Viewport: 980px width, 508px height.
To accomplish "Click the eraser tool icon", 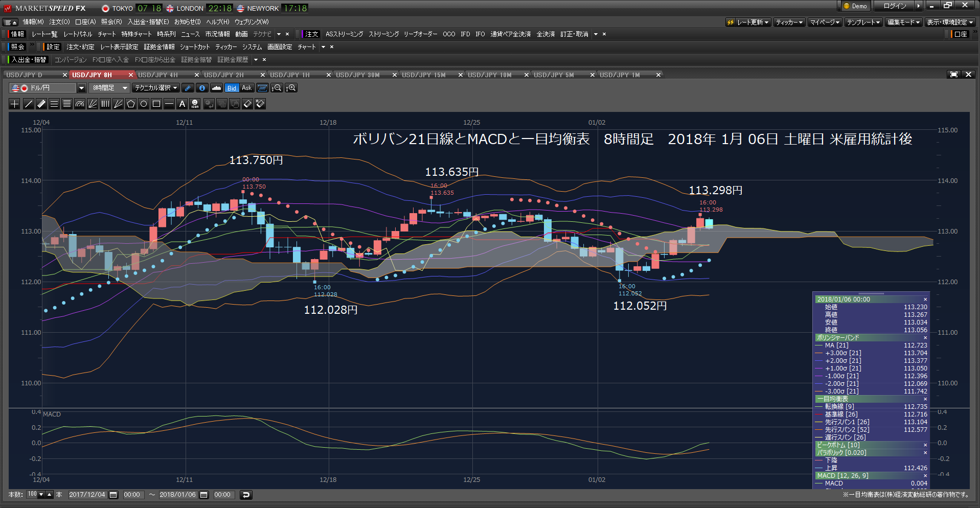I will [x=247, y=104].
